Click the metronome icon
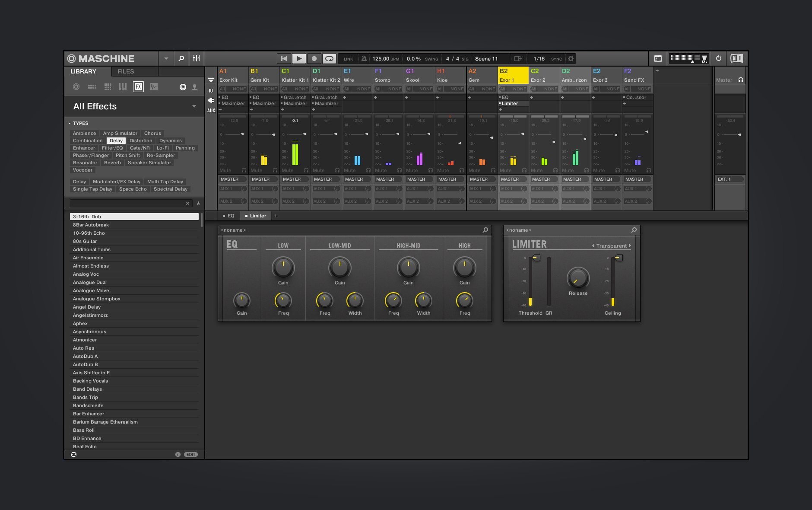This screenshot has height=510, width=812. (364, 59)
